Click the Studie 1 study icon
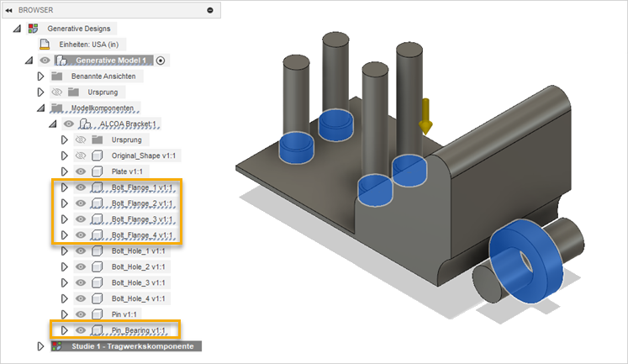 (x=57, y=346)
